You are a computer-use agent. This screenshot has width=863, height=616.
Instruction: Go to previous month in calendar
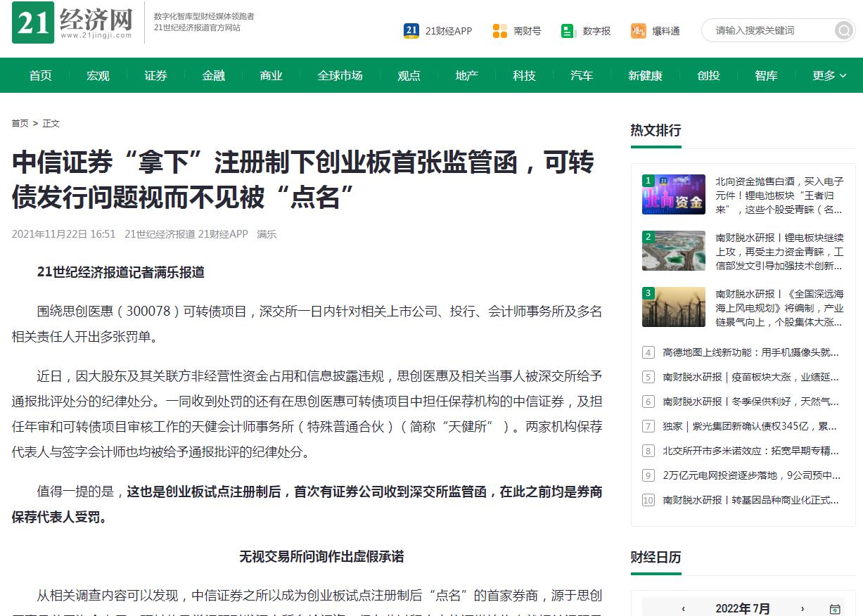(684, 609)
